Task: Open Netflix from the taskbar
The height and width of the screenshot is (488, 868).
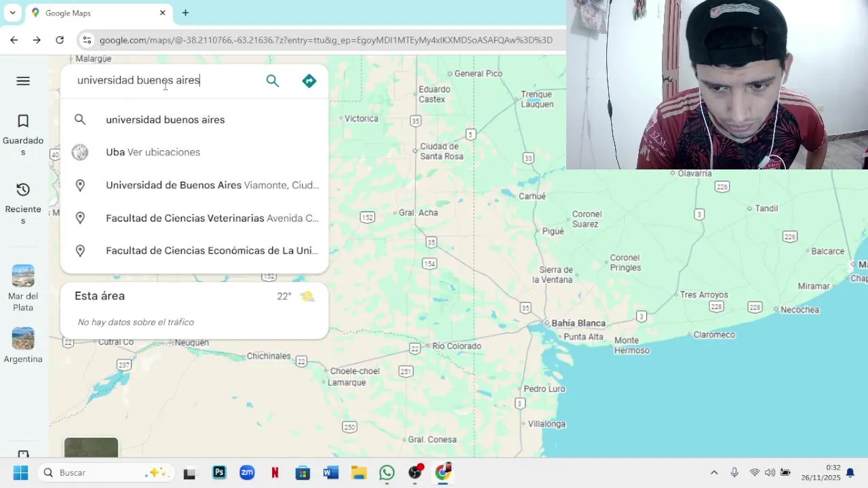Action: [x=275, y=472]
